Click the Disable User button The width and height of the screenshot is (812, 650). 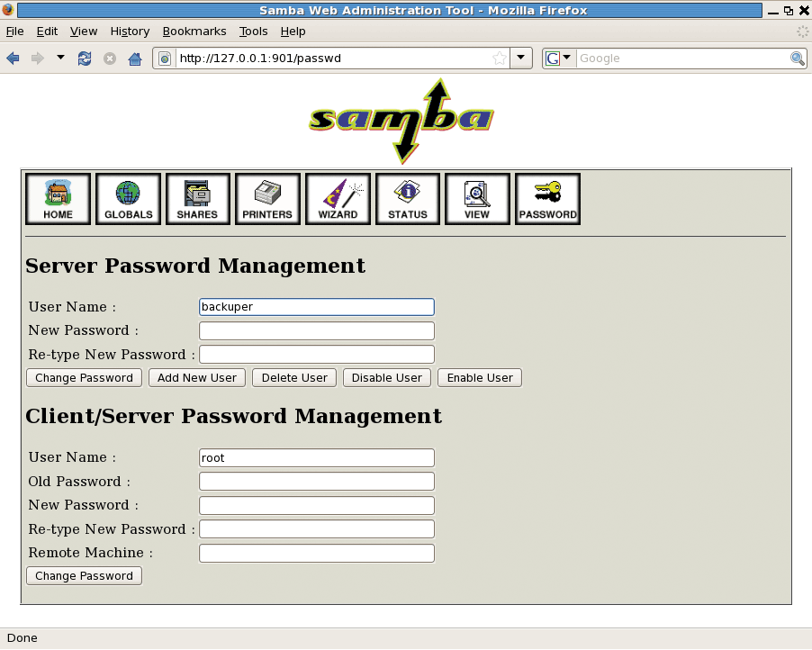(387, 377)
